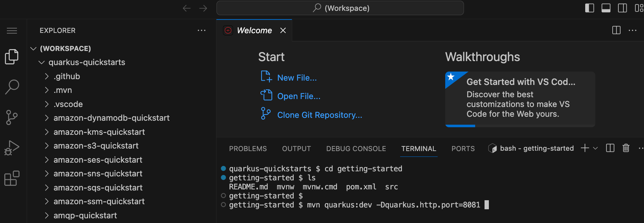This screenshot has width=644, height=223.
Task: Click the Open File icon
Action: [266, 95]
